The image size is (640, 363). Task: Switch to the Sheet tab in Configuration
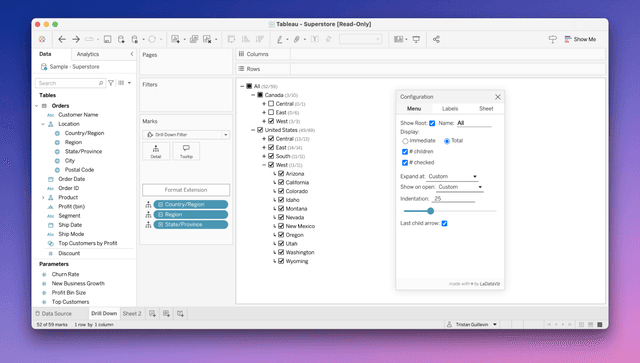tap(486, 109)
